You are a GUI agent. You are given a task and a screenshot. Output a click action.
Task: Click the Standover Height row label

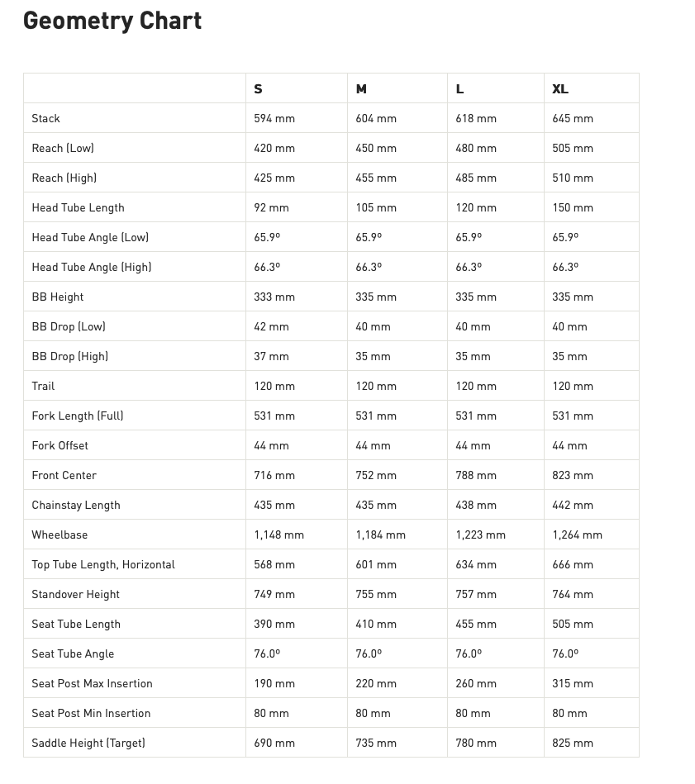[76, 595]
